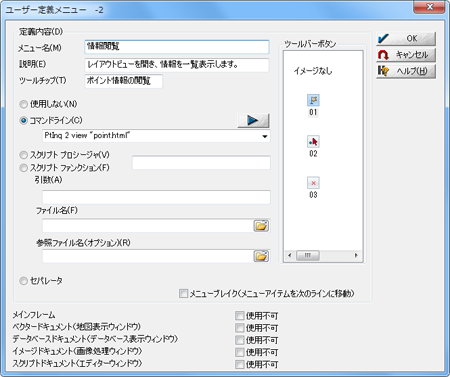Click the toolbar button list scrollbar thumb

click(307, 255)
